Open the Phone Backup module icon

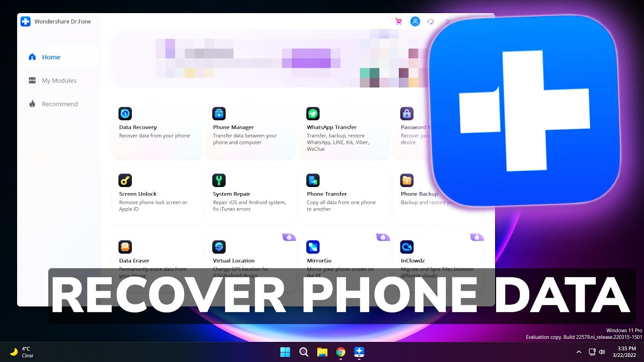point(407,180)
